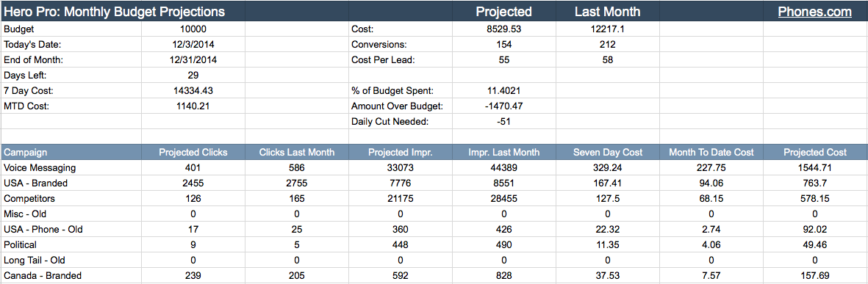Select the Competitors campaign cell
This screenshot has height=284, width=868.
[71, 199]
